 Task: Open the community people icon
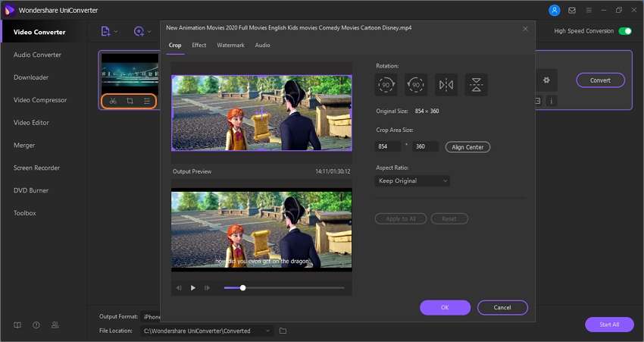click(55, 325)
